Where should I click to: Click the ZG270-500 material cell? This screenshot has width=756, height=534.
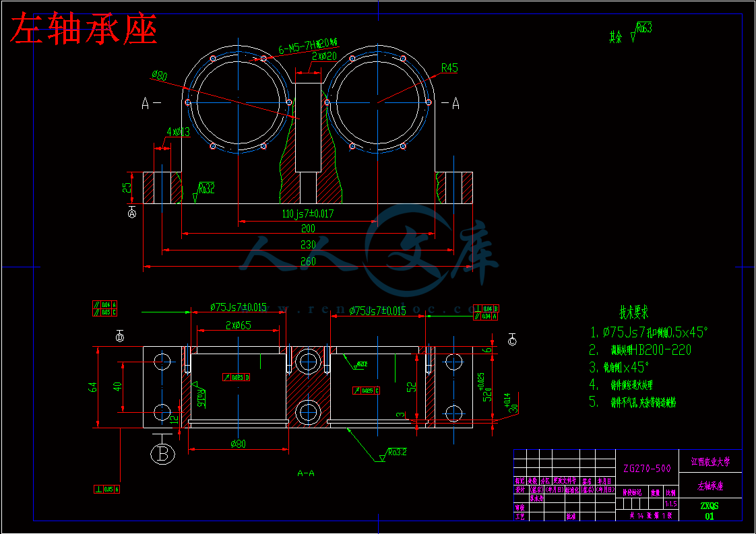(647, 469)
